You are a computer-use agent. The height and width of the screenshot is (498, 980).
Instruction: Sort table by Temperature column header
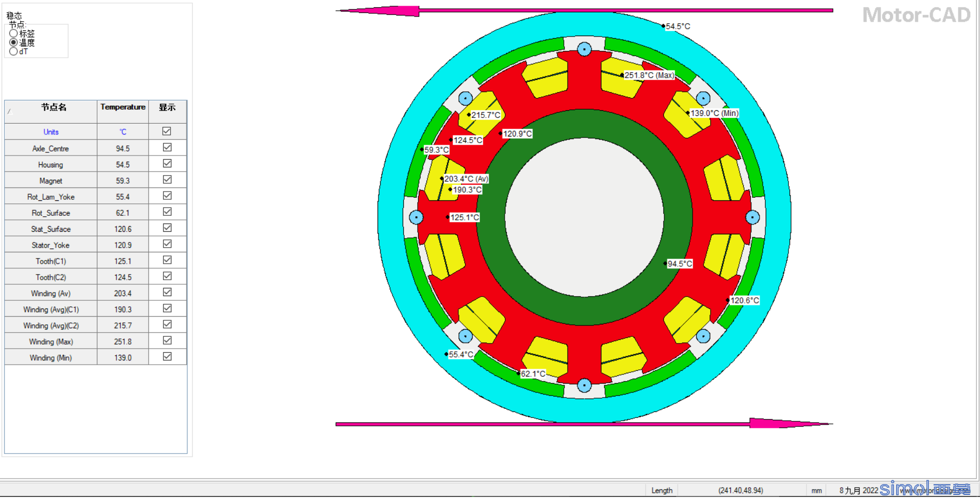(x=123, y=112)
